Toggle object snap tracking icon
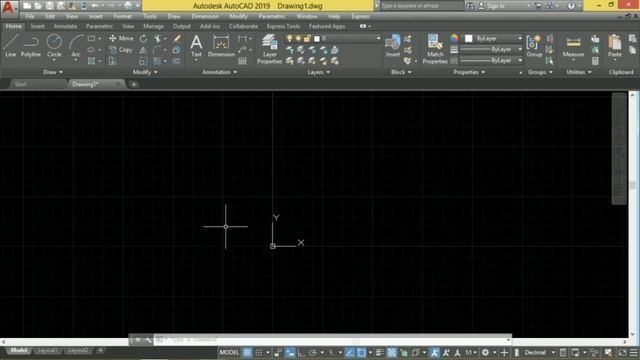The image size is (640, 360). pyautogui.click(x=350, y=353)
